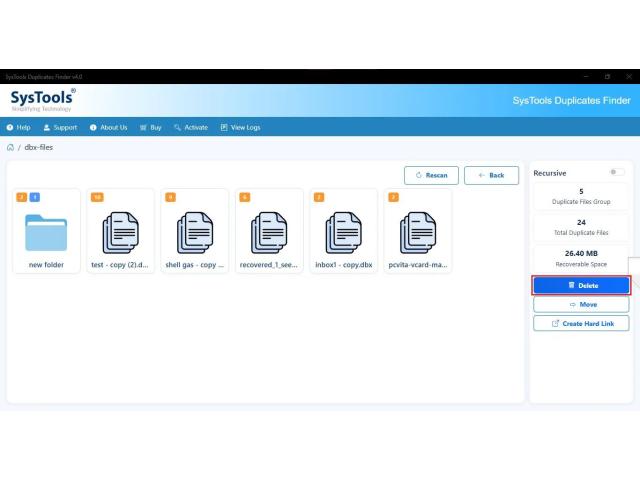Click the orange count badge on pcvita-vcard-ma
The image size is (640, 480).
tap(393, 198)
